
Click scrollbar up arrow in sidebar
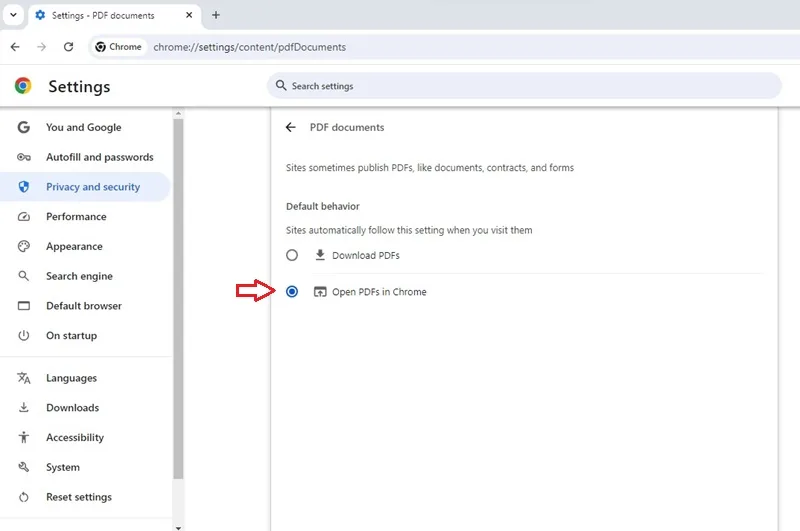(178, 113)
